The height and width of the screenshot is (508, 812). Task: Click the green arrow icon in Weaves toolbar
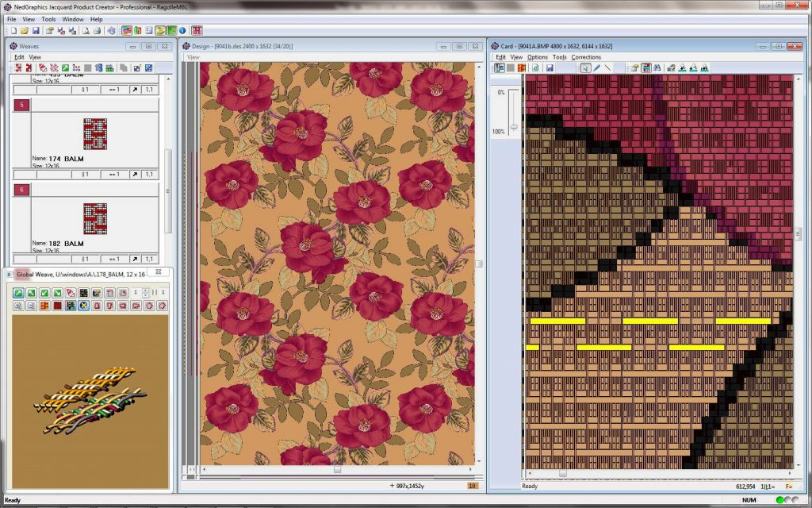[x=65, y=68]
